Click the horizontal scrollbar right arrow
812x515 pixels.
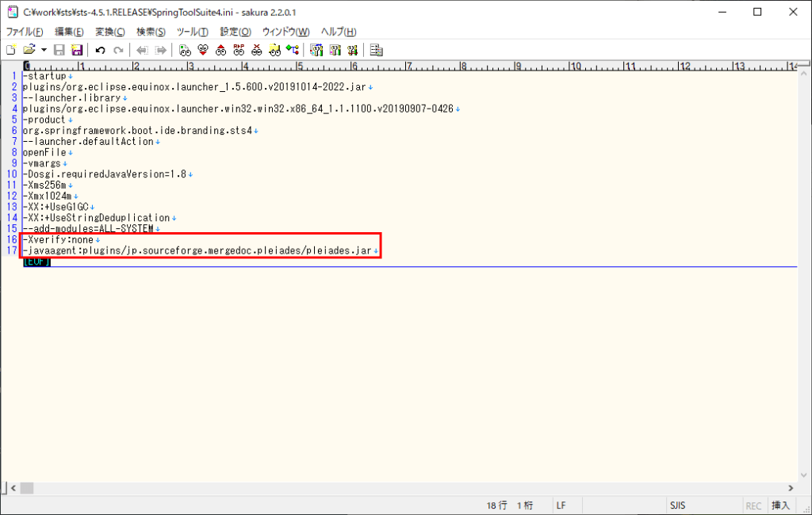coord(790,488)
